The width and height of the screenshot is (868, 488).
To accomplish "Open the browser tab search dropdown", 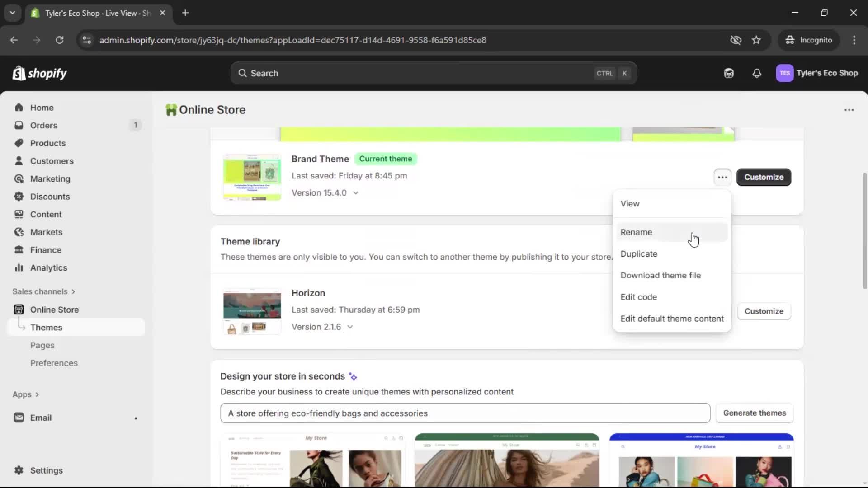I will pyautogui.click(x=12, y=13).
